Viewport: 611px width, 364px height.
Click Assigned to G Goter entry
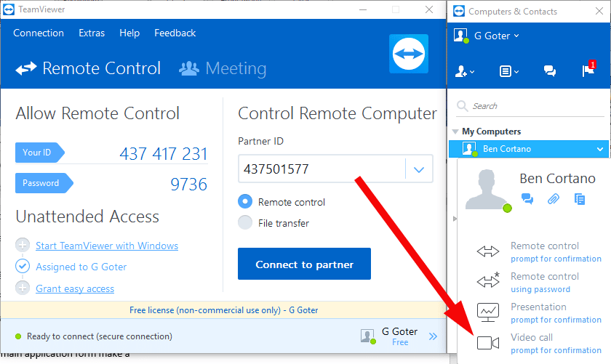point(81,267)
